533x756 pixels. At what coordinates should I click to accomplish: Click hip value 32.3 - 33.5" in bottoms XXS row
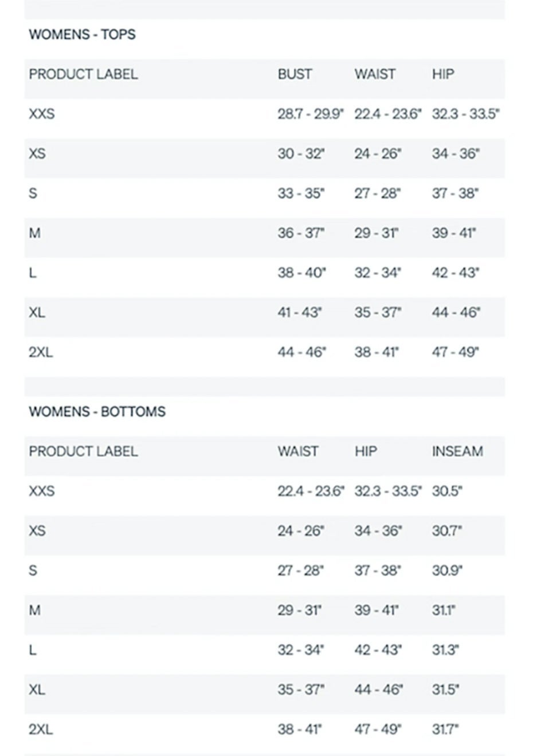[x=387, y=491]
